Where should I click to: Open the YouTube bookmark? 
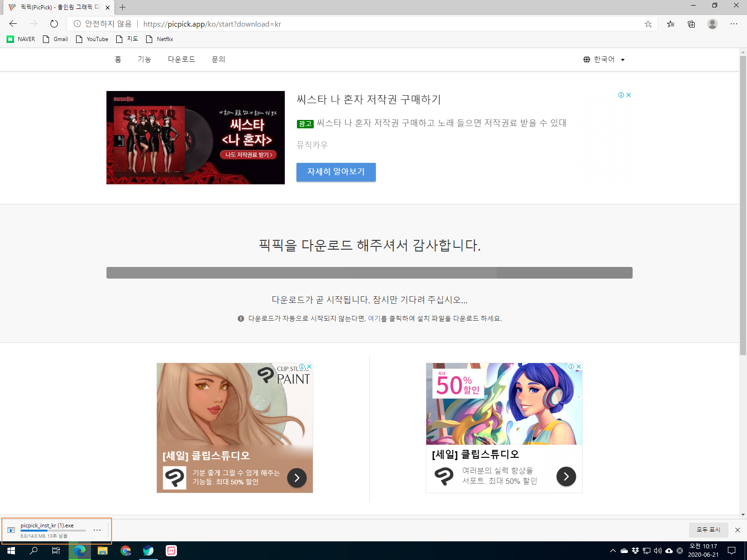(x=92, y=39)
